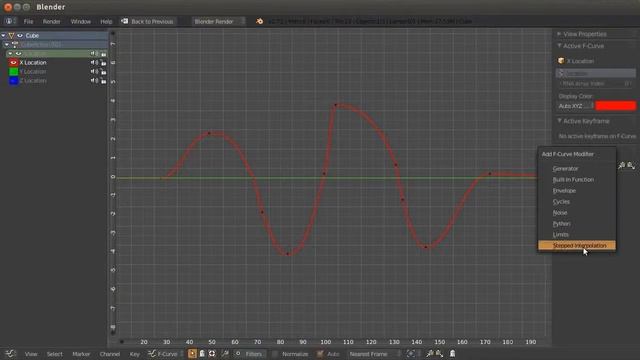Toggle visibility eye of Cube channel
The width and height of the screenshot is (640, 360).
(x=20, y=36)
